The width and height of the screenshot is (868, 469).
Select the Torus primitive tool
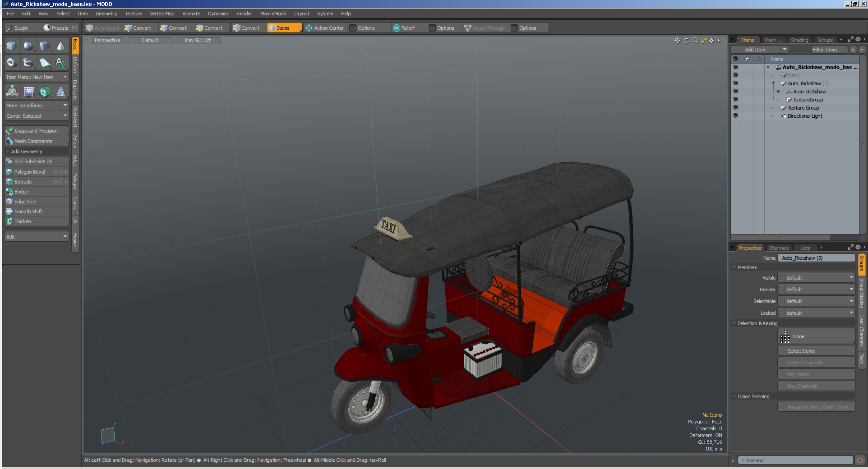11,63
